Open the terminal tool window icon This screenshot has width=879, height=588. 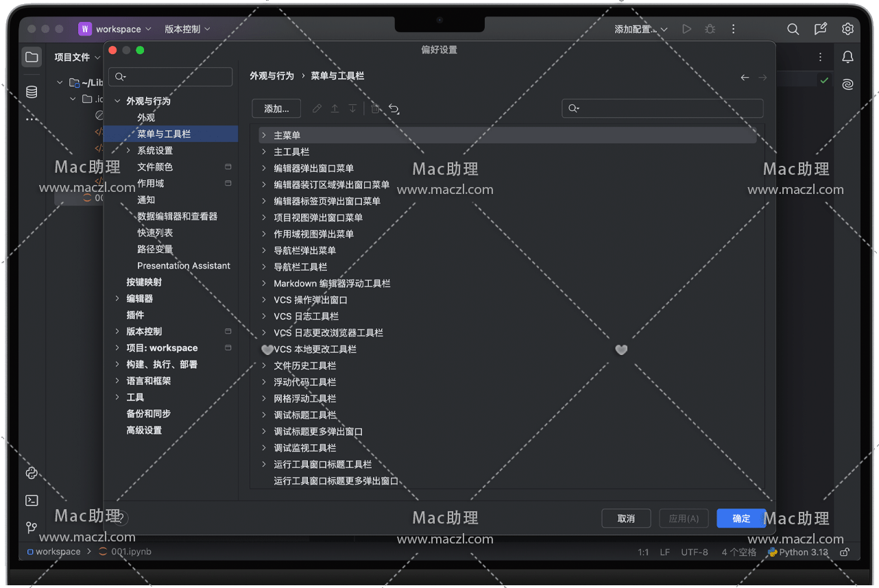pyautogui.click(x=32, y=500)
